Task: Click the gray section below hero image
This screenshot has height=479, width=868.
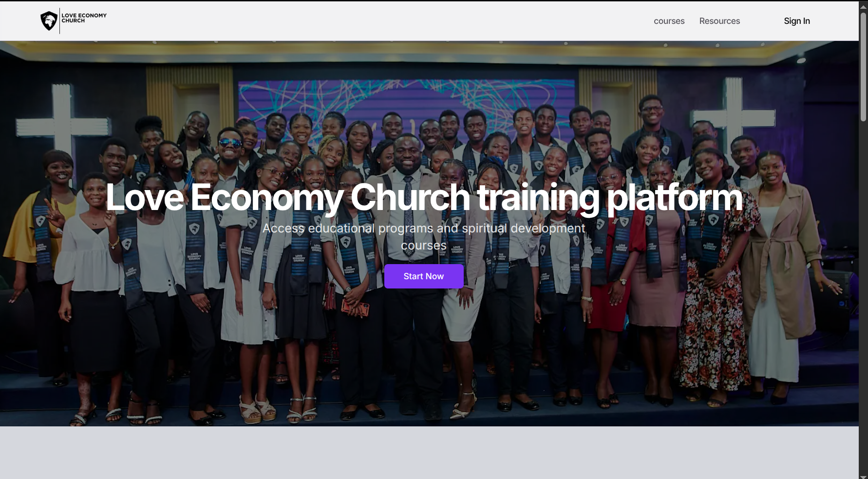Action: [429, 453]
